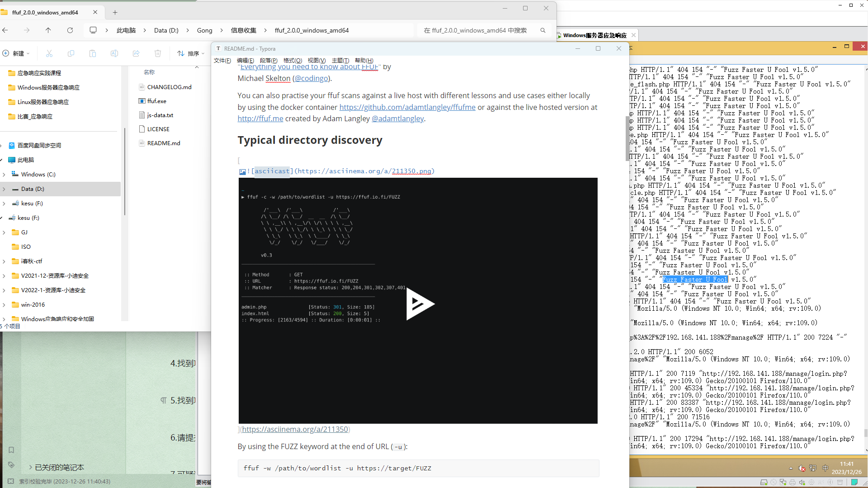Expand the 已关闭的笔记本 section
The height and width of the screenshot is (488, 868).
[x=31, y=467]
